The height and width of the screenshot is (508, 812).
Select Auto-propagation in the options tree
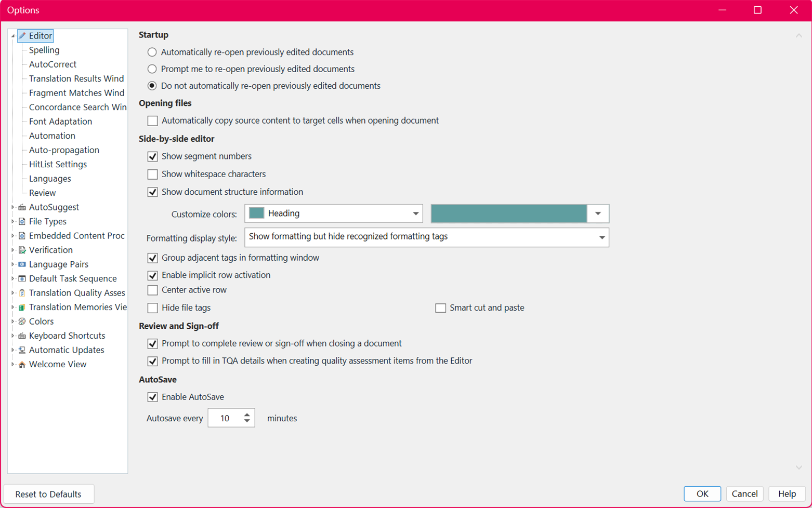[64, 150]
